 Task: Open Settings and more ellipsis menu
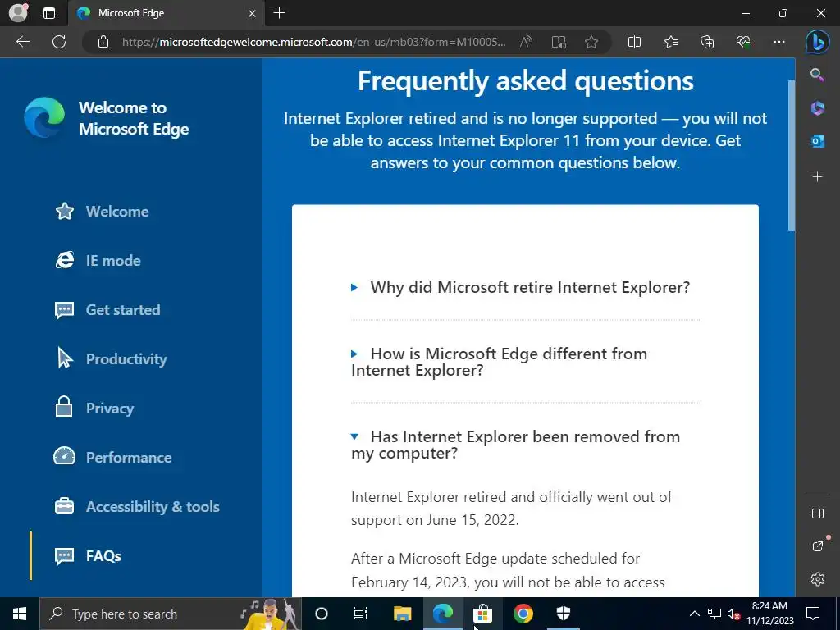[x=779, y=42]
